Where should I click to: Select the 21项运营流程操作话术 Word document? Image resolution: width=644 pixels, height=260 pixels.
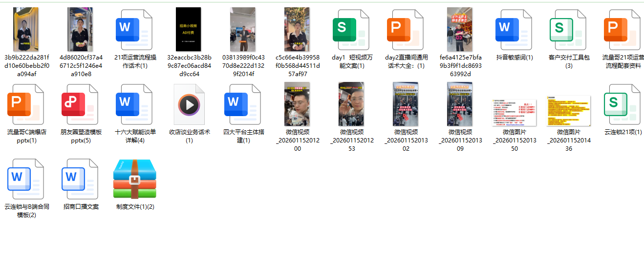pyautogui.click(x=134, y=29)
